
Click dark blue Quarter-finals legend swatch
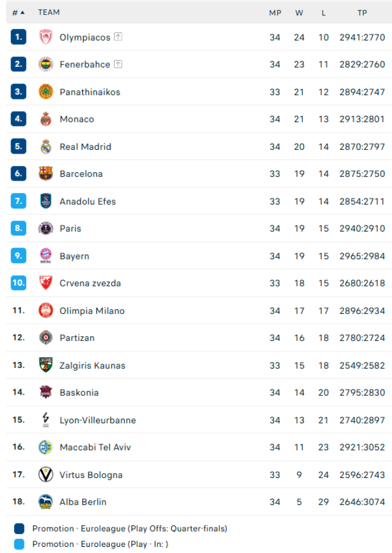(x=19, y=528)
